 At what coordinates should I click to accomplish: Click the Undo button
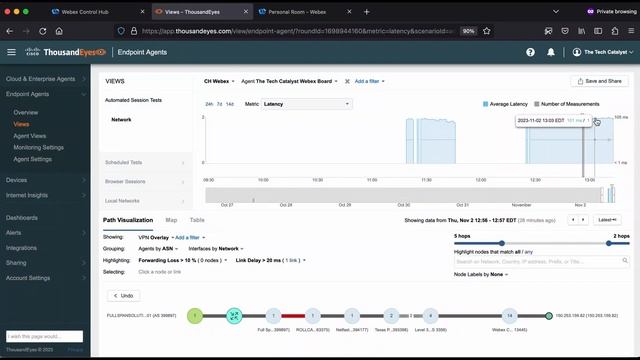point(124,296)
